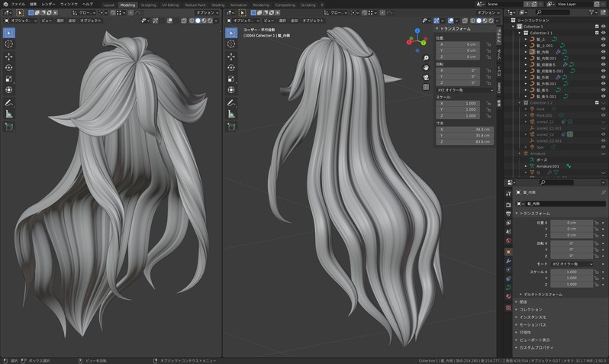This screenshot has height=364, width=609.
Task: Expand the デルタトランスフォーム panel
Action: [x=542, y=294]
